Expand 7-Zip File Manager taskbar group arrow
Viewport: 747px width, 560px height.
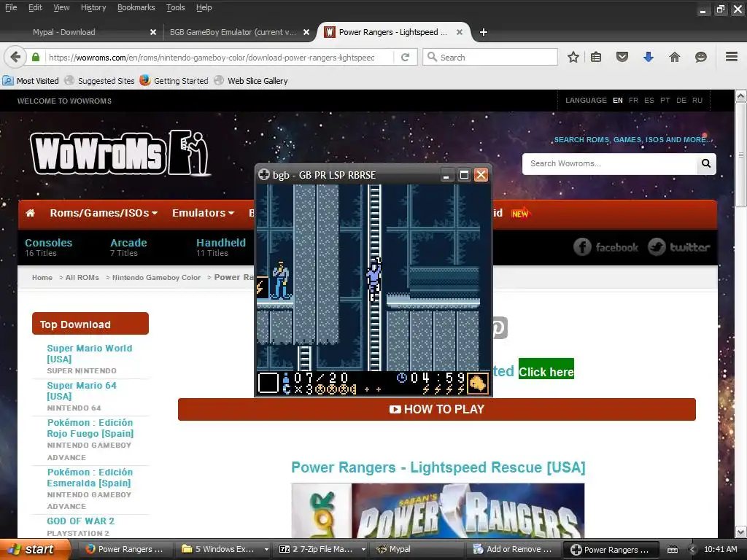(363, 550)
